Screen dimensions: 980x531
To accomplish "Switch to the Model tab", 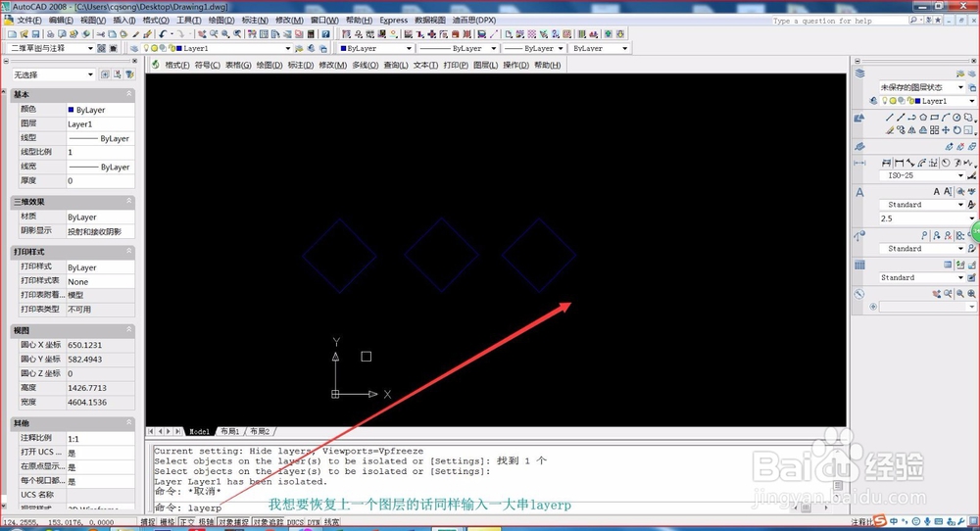I will (199, 431).
